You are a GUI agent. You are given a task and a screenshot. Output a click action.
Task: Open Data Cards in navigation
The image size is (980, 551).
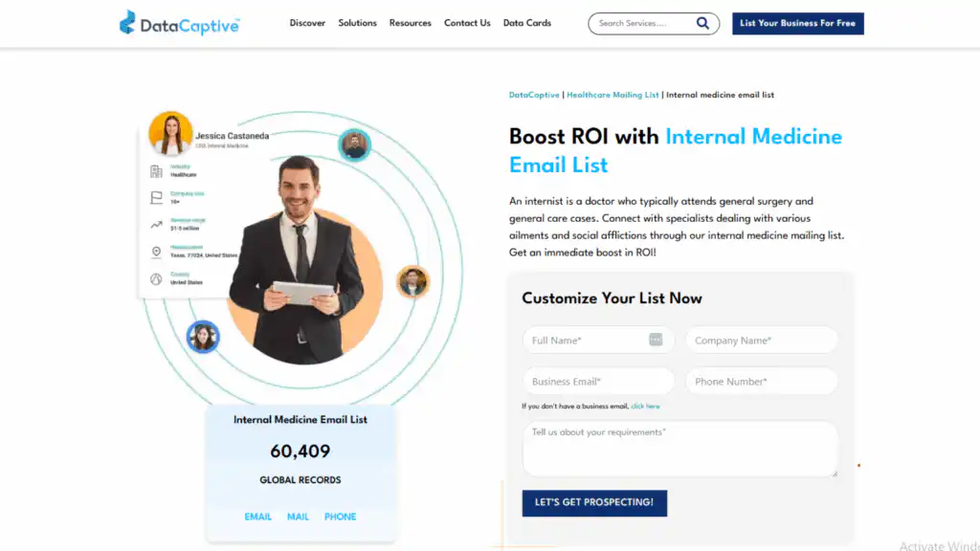[527, 23]
